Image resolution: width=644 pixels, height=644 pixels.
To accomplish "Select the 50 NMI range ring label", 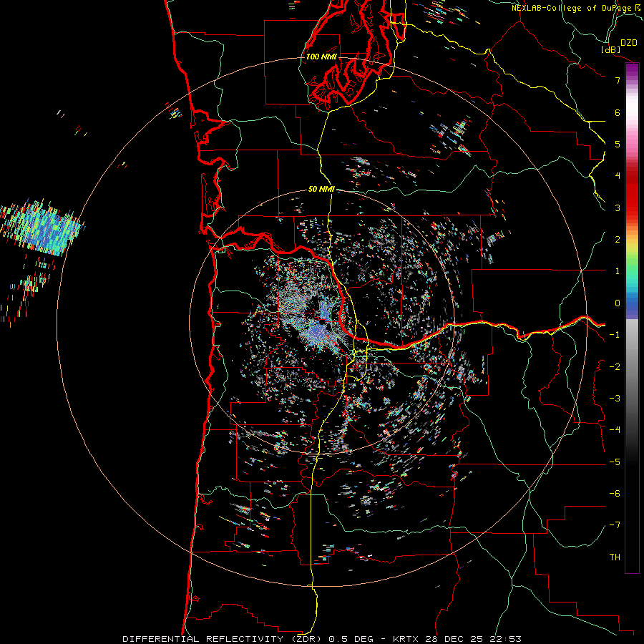I will tap(321, 189).
